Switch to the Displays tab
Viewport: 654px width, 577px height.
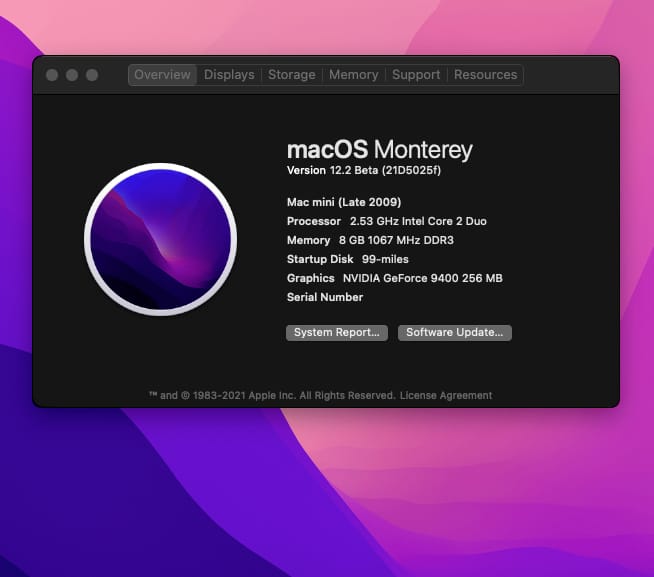pos(229,75)
